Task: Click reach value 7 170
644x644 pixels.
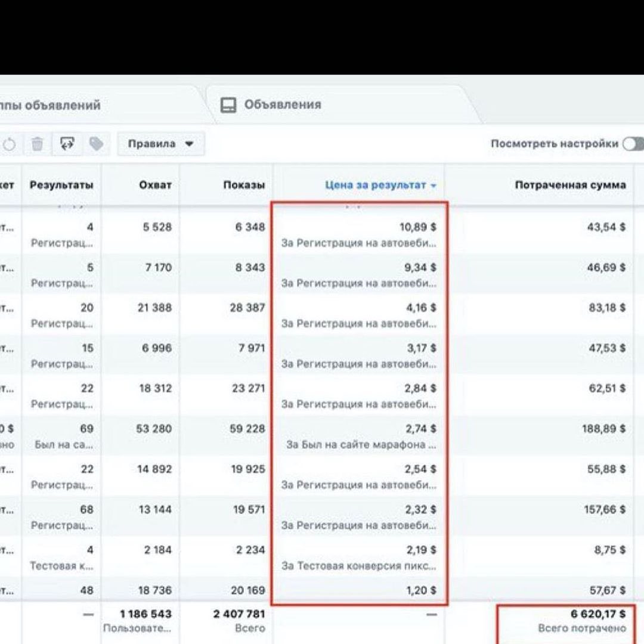Action: coord(158,267)
